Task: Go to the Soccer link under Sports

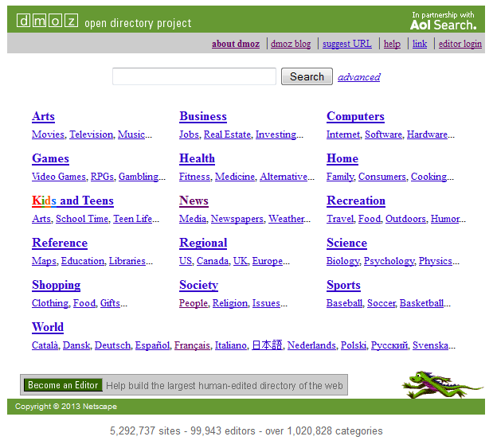Action: 381,303
